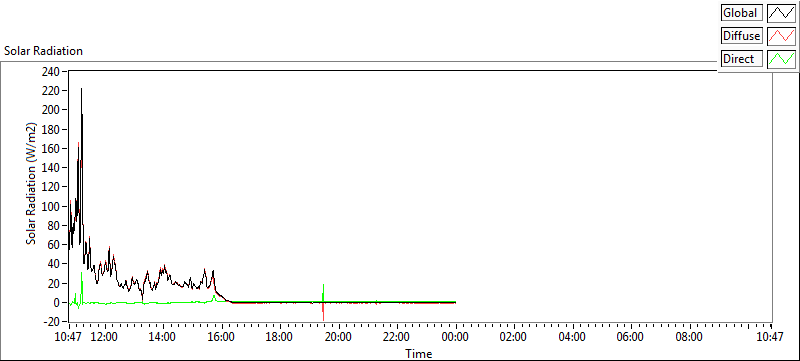Click the 100 y-axis tick label
Screen dimensions: 800x361
[52, 206]
